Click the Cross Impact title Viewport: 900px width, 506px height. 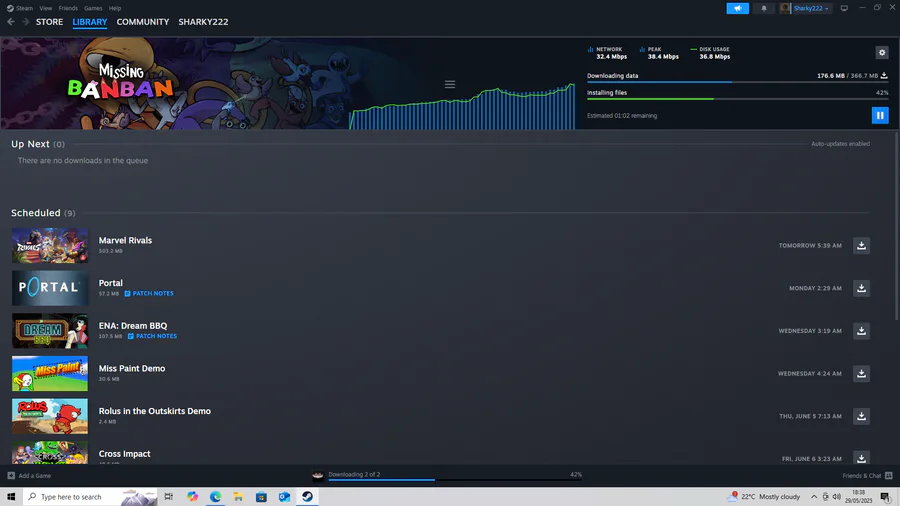125,454
